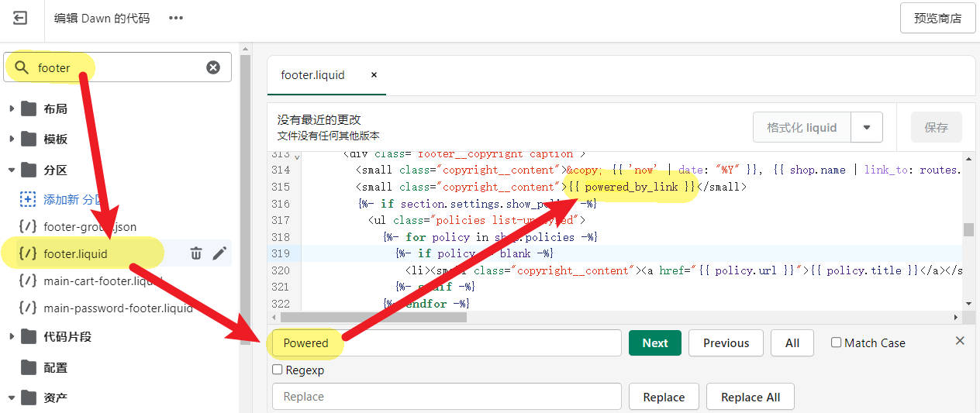This screenshot has height=413, width=980.
Task: Delete the footer.liquid file
Action: 196,253
